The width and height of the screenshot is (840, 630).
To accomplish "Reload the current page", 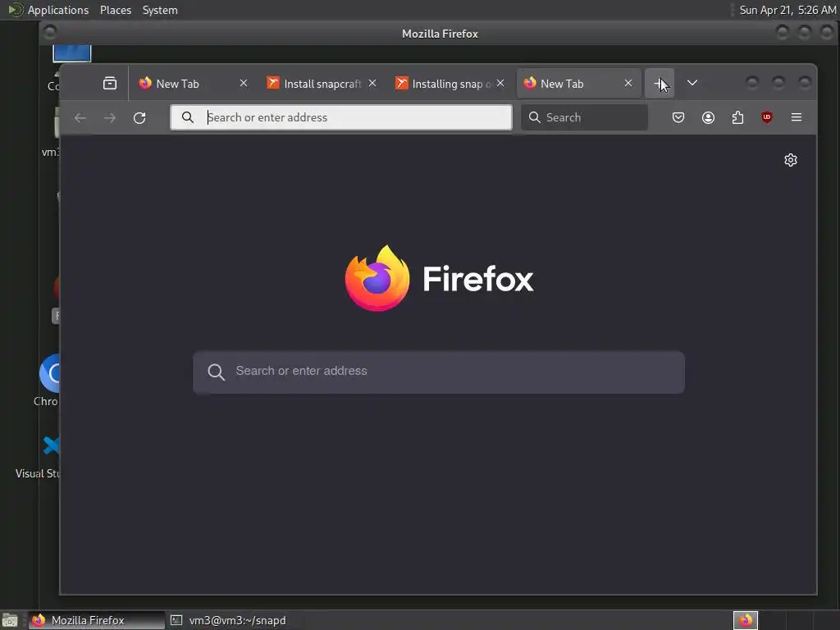I will 139,117.
